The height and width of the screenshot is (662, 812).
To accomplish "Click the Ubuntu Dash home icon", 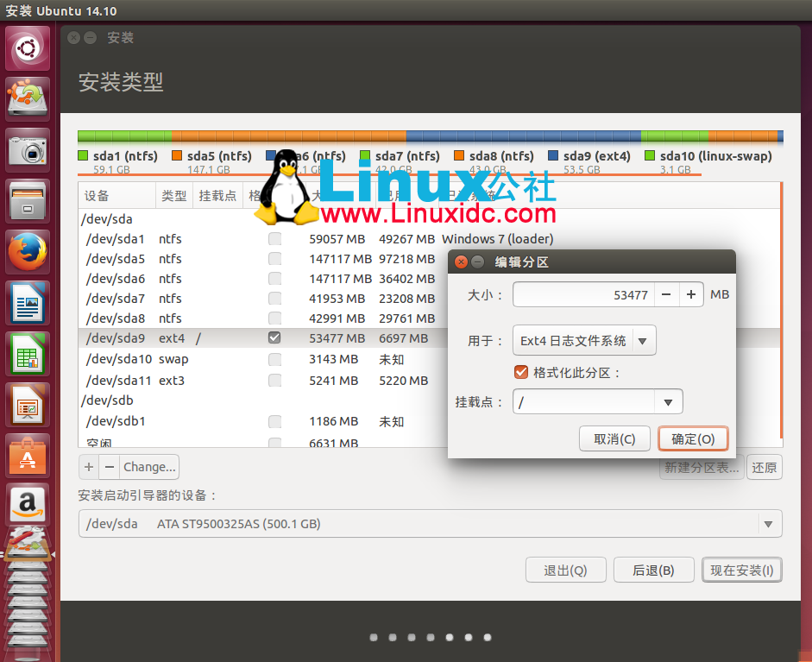I will [x=27, y=47].
